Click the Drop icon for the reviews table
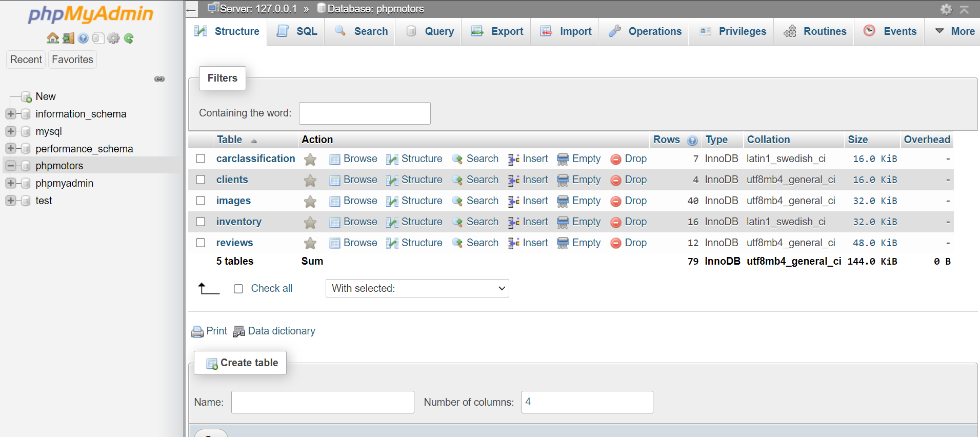Screen dimensions: 980x437 click(615, 243)
